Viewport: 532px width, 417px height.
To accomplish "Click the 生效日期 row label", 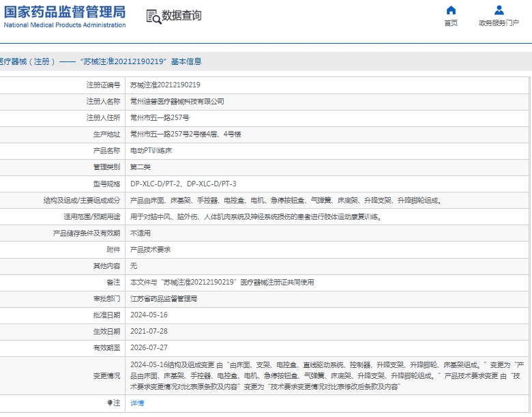I will (106, 331).
